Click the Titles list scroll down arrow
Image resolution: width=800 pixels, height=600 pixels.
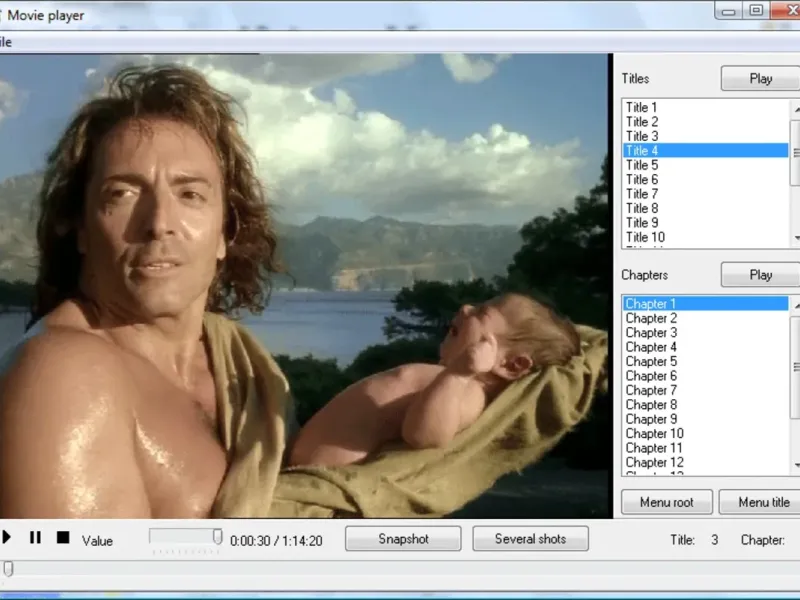[796, 238]
